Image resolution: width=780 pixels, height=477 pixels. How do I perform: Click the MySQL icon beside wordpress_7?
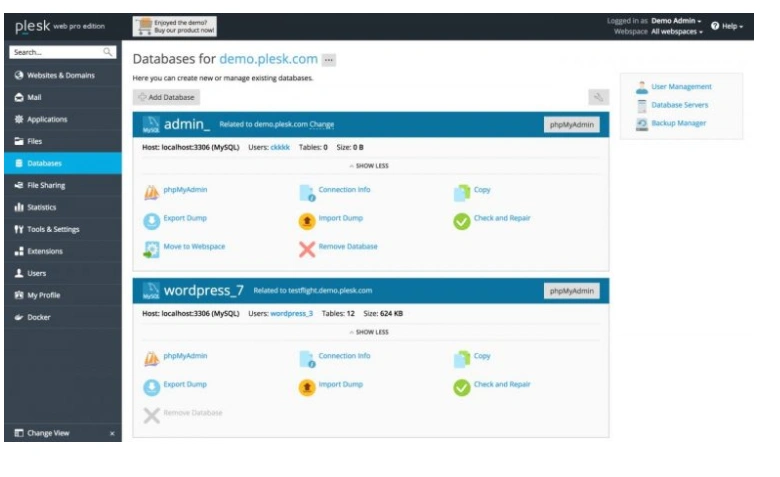coord(151,290)
